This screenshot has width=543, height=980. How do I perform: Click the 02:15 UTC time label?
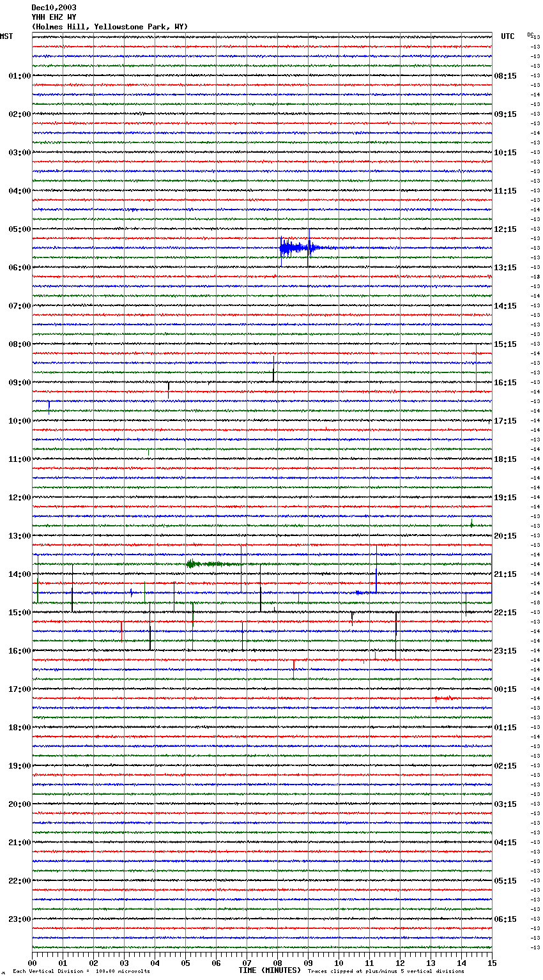(505, 766)
